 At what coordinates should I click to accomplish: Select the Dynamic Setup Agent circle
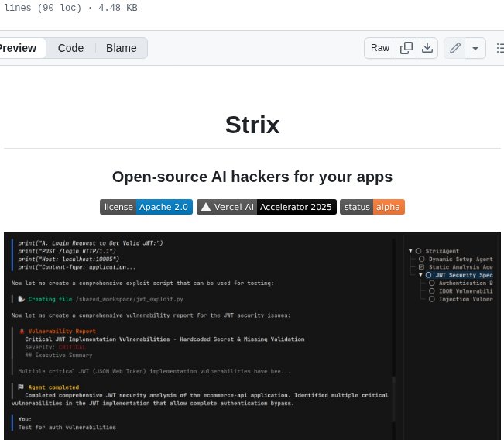pos(422,259)
